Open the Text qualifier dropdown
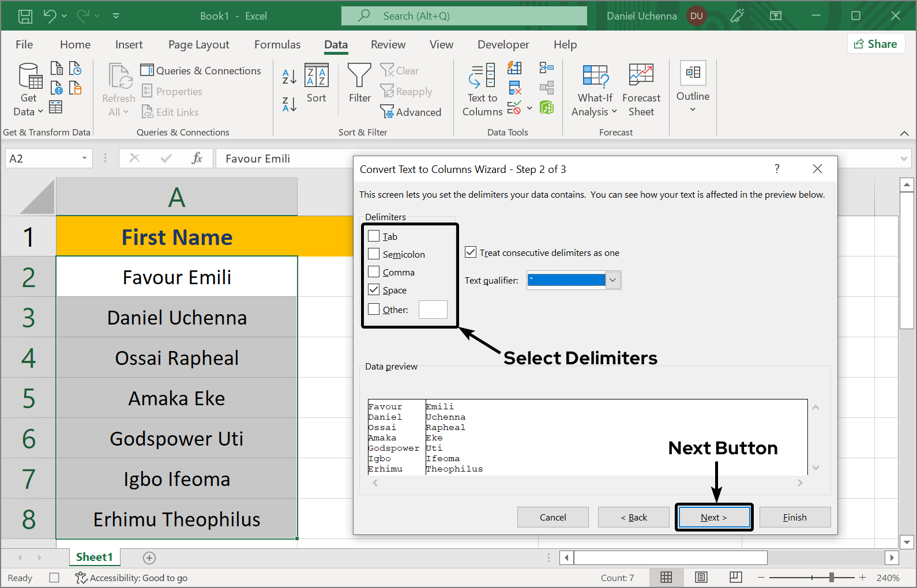 [x=612, y=280]
